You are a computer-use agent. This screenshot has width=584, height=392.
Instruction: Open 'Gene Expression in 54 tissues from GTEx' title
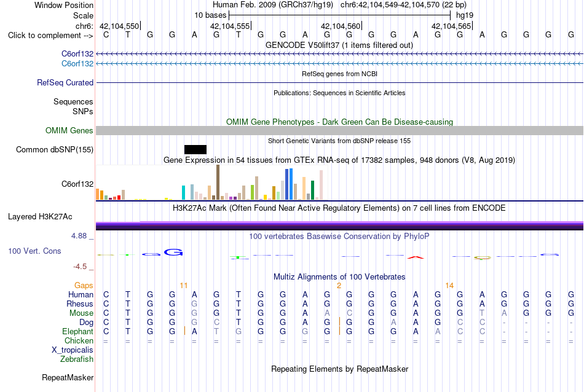339,160
